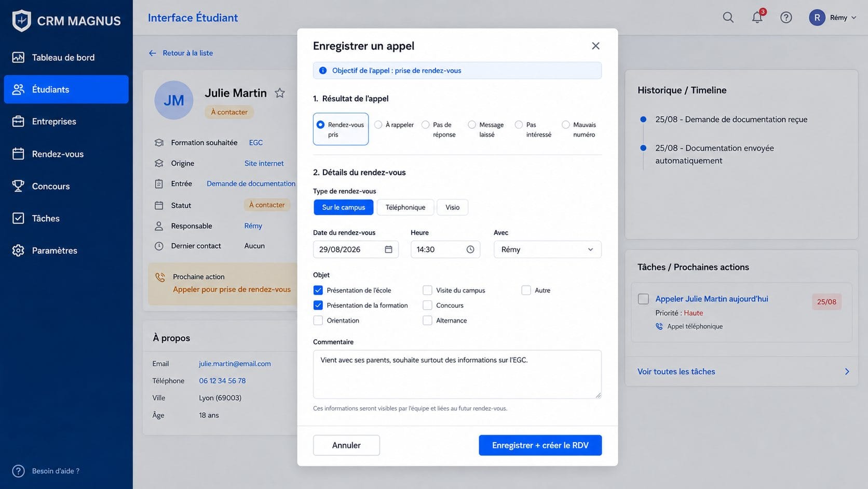Image resolution: width=868 pixels, height=489 pixels.
Task: Click the Besoin d'aide question icon
Action: coord(18,471)
